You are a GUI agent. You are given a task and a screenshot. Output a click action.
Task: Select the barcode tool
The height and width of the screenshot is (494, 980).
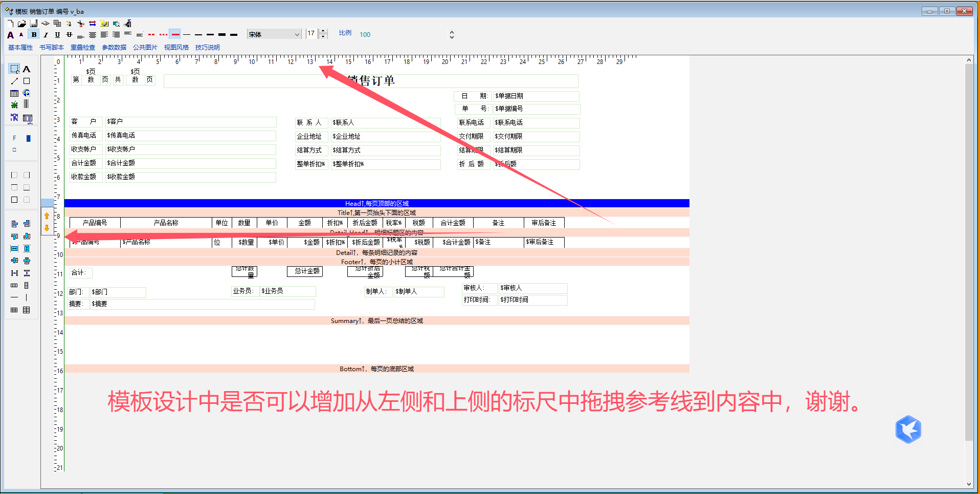pos(27,104)
